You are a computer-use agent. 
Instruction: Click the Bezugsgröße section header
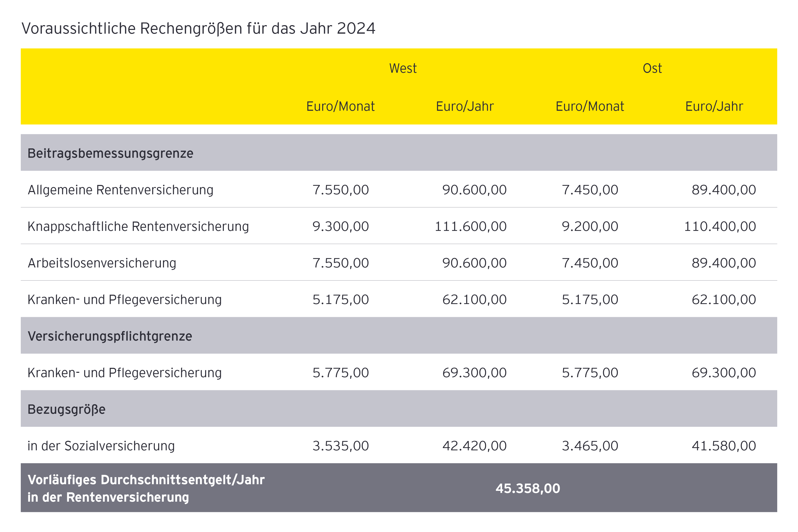coord(66,409)
